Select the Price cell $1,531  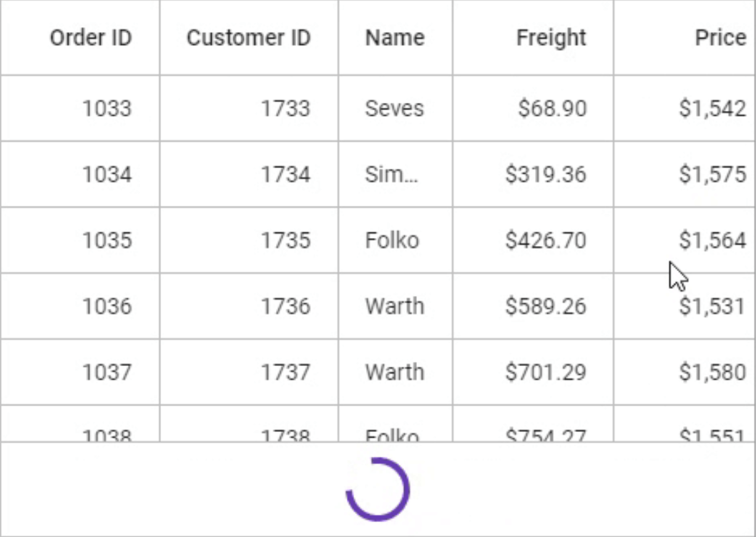point(712,306)
